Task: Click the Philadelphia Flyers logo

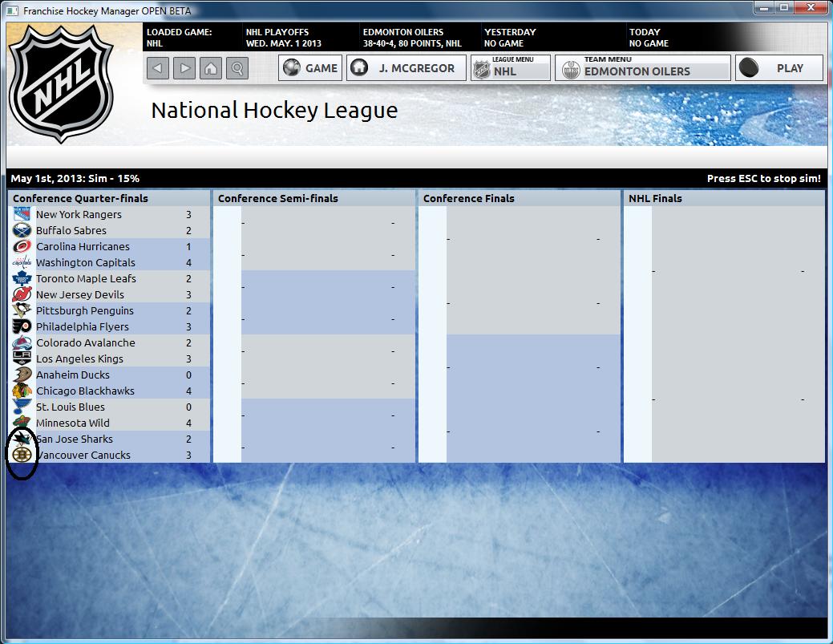Action: (22, 326)
